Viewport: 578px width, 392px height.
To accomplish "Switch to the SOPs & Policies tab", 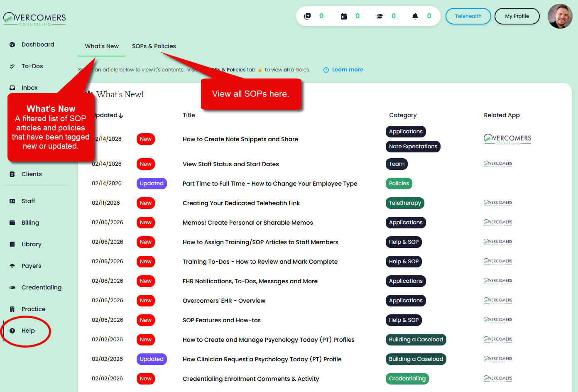I will pyautogui.click(x=154, y=46).
